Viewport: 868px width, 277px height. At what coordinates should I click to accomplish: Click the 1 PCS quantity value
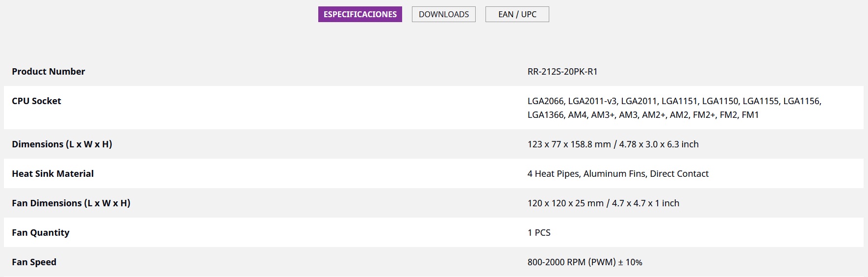539,233
